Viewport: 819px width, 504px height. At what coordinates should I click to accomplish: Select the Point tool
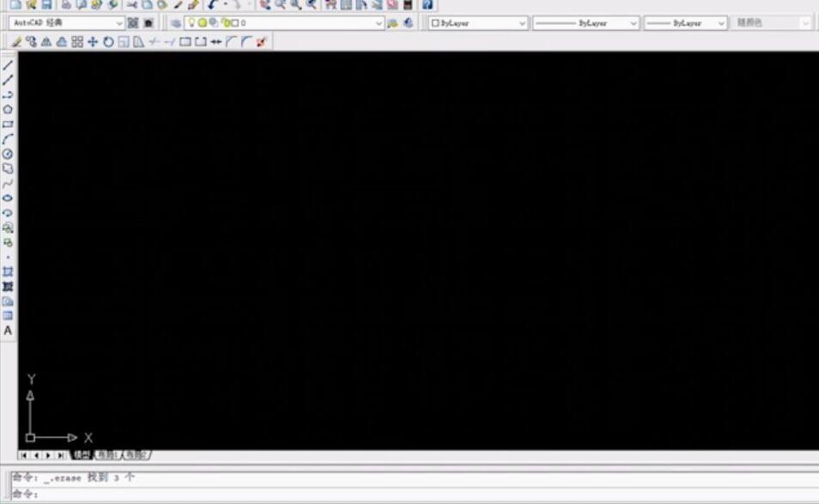pos(8,257)
